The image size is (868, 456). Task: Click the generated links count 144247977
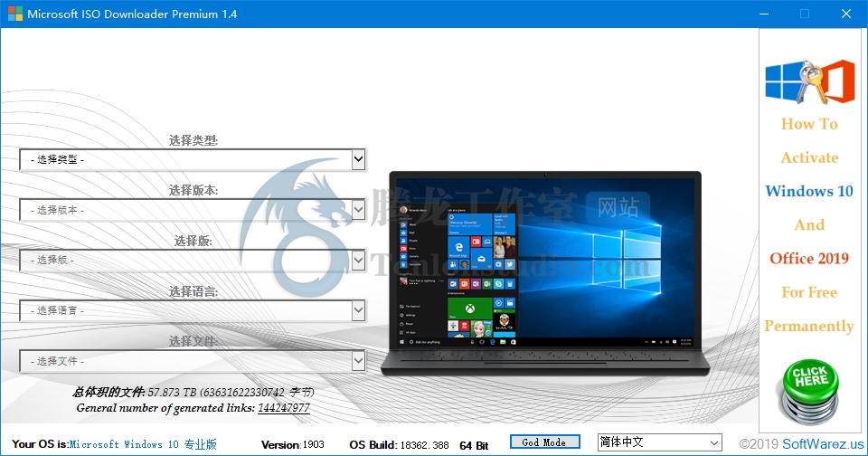(283, 408)
